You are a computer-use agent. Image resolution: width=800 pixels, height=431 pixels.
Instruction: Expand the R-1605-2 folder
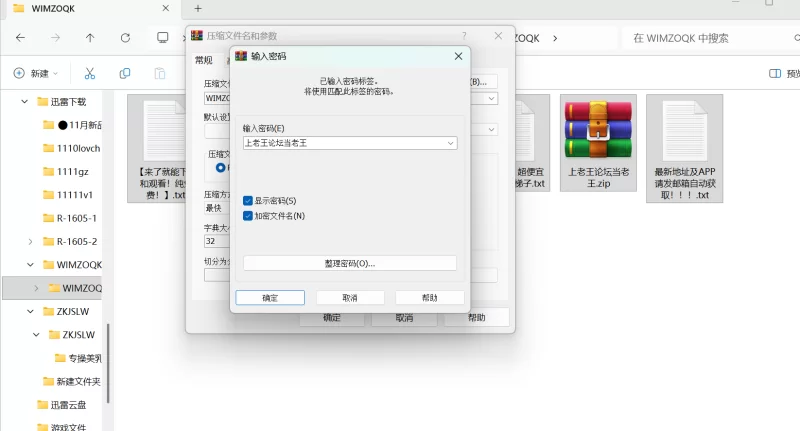pos(30,242)
